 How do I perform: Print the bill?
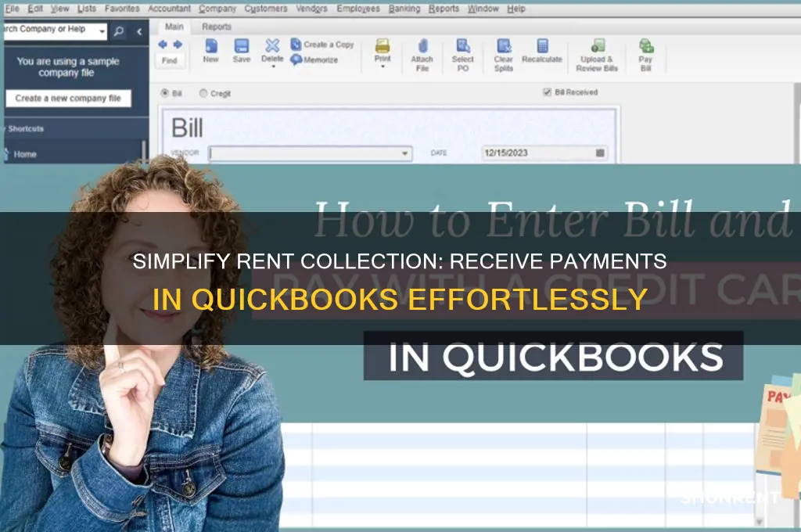382,50
